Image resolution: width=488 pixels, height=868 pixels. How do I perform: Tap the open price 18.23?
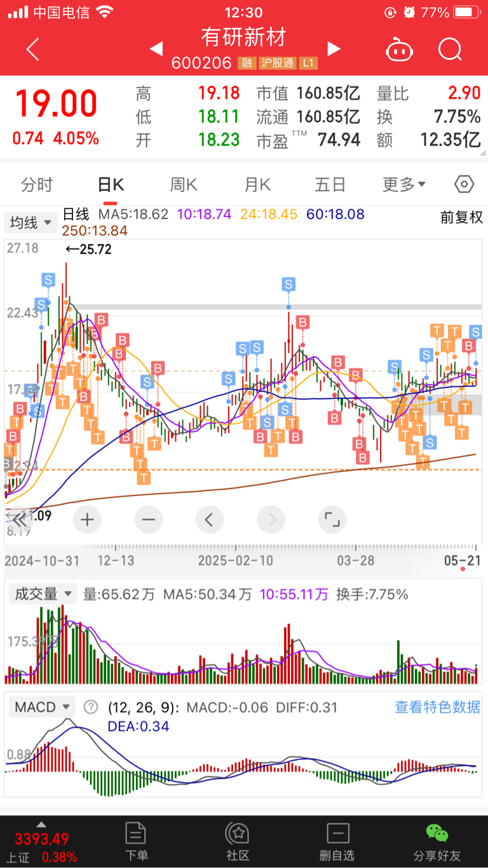click(219, 140)
